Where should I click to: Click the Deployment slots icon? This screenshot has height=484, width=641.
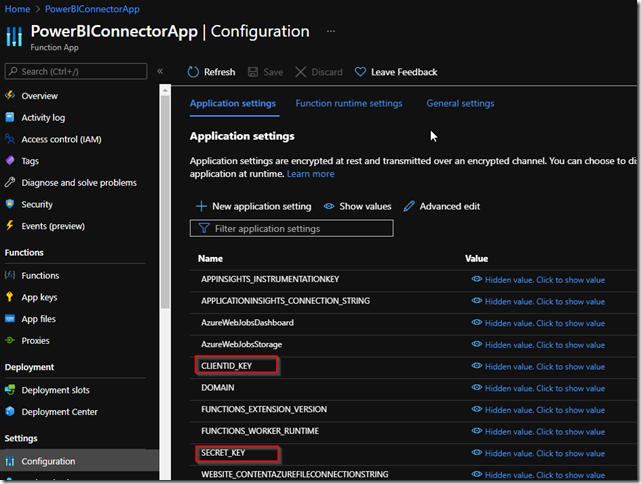point(10,390)
